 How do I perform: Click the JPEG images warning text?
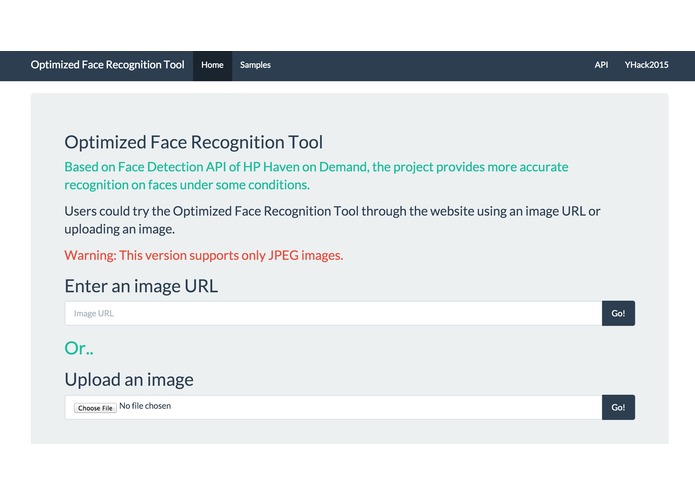click(x=203, y=256)
